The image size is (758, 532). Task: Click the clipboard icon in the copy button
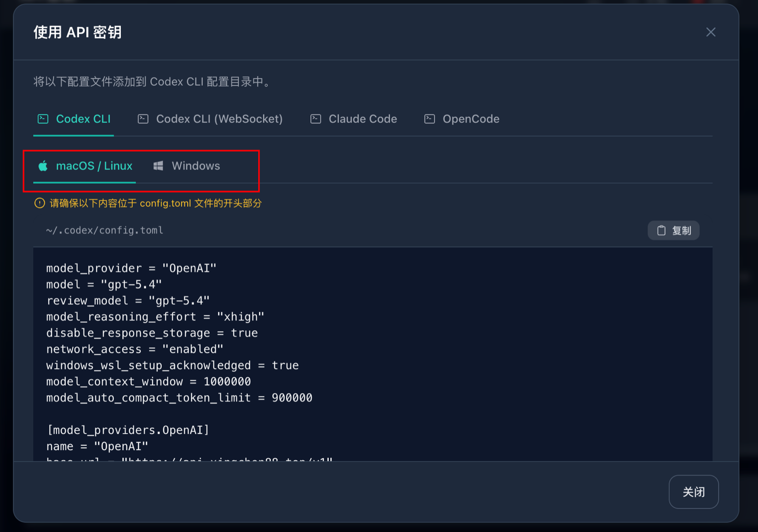point(661,231)
